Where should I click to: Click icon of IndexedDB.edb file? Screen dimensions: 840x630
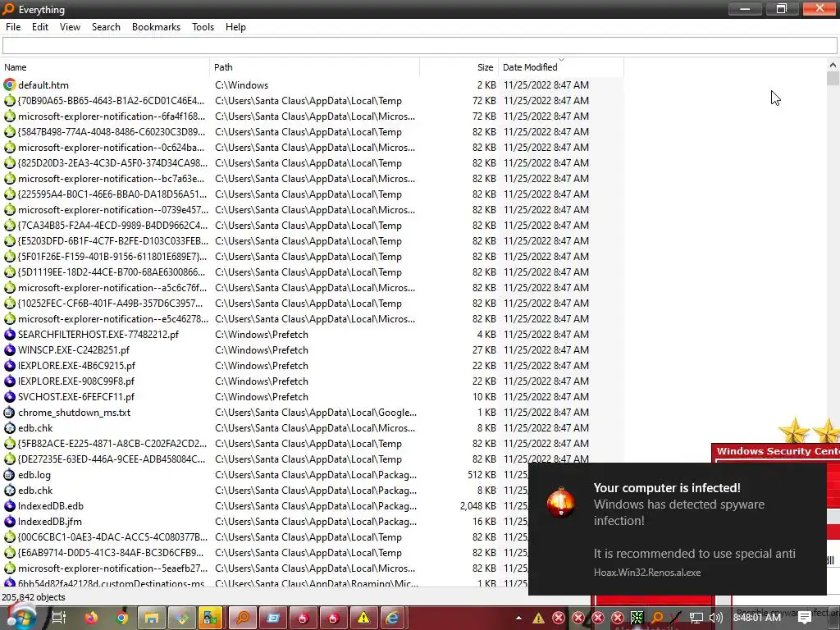9,505
